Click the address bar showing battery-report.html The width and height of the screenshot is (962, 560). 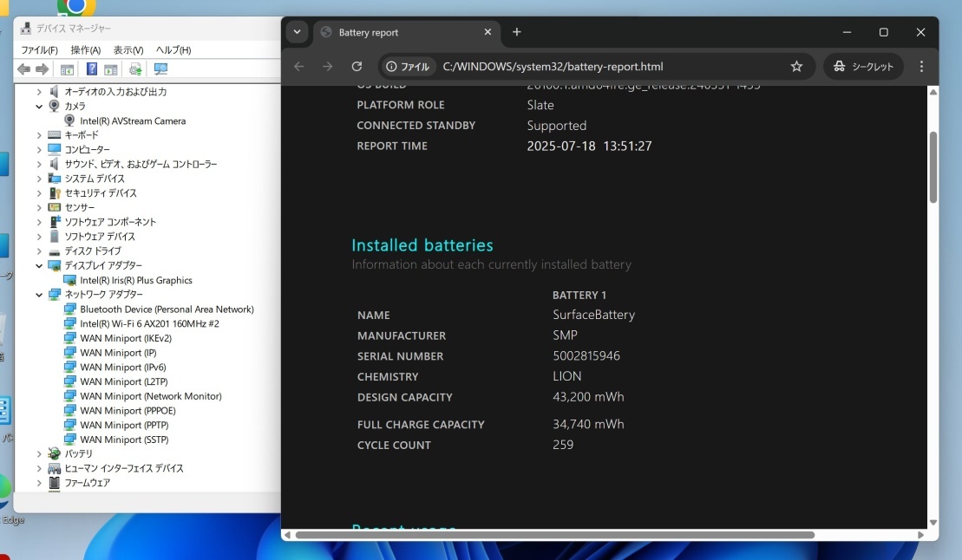point(553,66)
